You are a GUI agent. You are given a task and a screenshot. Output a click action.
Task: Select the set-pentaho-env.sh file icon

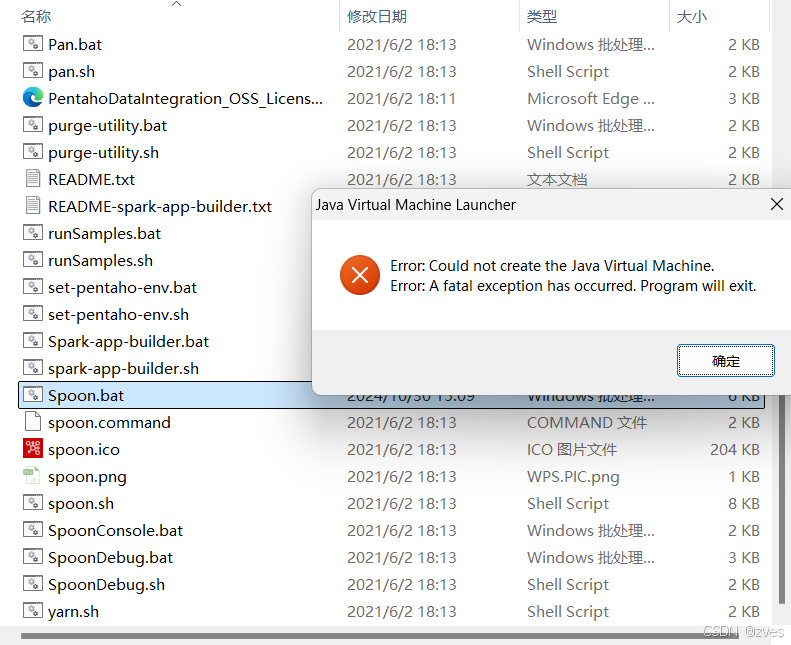tap(33, 314)
